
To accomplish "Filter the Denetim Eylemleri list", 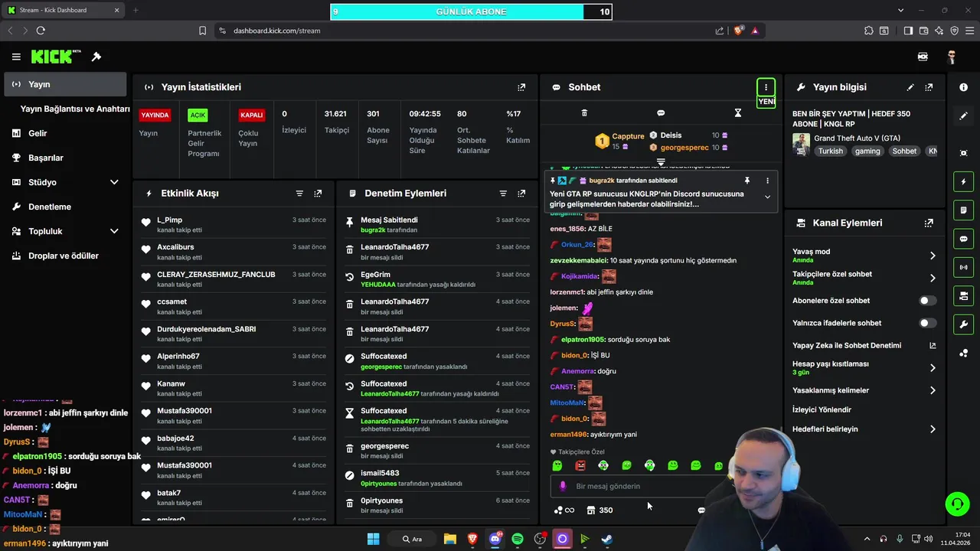I will coord(503,194).
